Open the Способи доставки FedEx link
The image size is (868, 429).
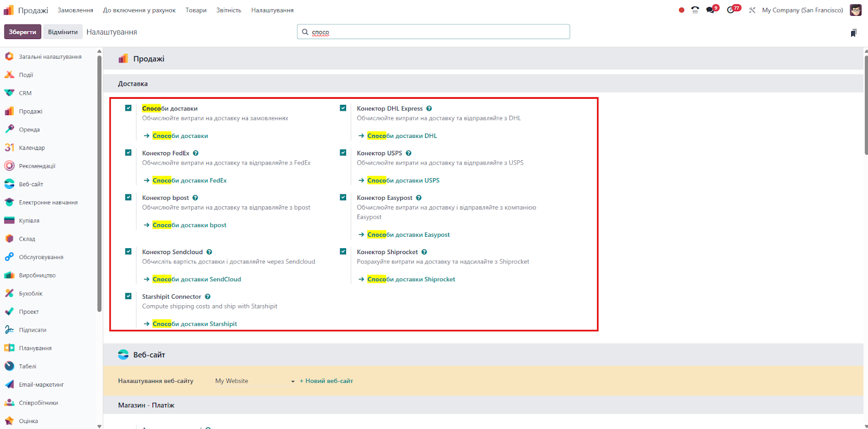tap(190, 180)
